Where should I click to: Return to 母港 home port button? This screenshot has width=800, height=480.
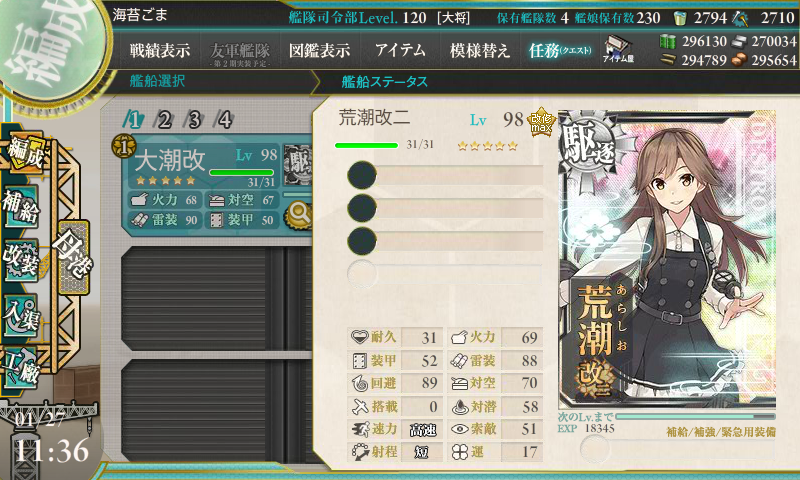pos(73,258)
